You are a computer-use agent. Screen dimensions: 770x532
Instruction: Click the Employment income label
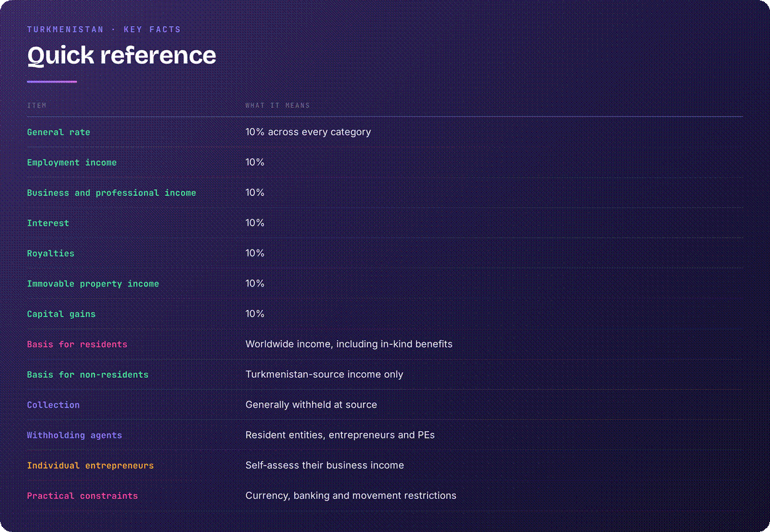click(x=71, y=162)
